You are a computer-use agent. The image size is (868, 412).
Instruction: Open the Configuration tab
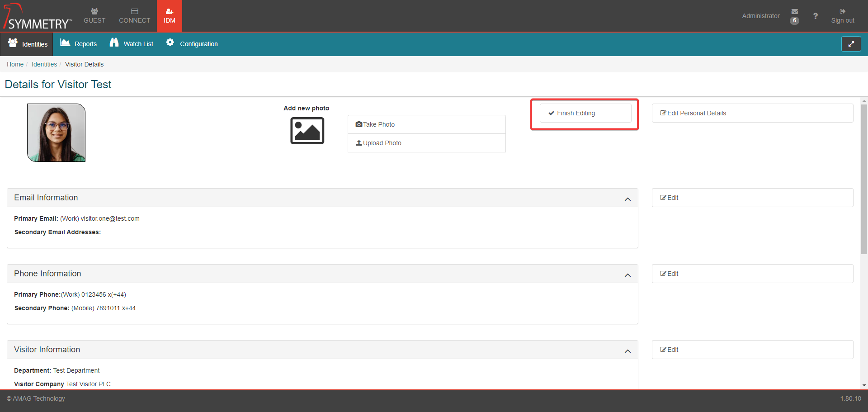192,44
